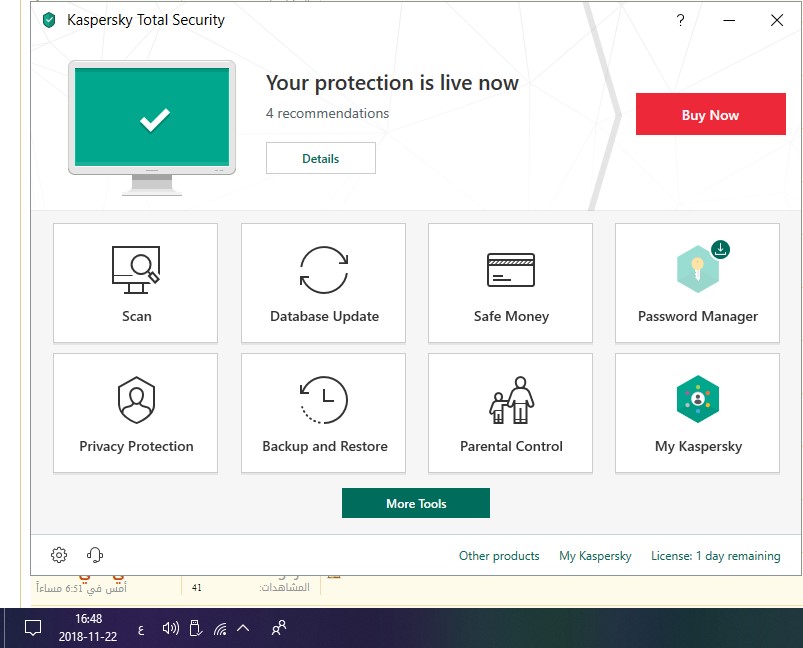Screen dimensions: 803x648
Task: Click License: 1 day remaining link
Action: coord(715,556)
